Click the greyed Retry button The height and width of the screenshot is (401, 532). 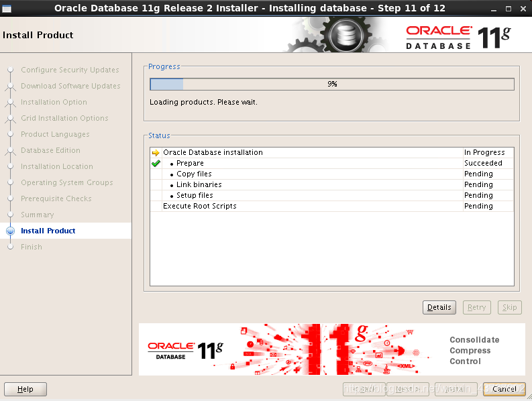pyautogui.click(x=477, y=307)
